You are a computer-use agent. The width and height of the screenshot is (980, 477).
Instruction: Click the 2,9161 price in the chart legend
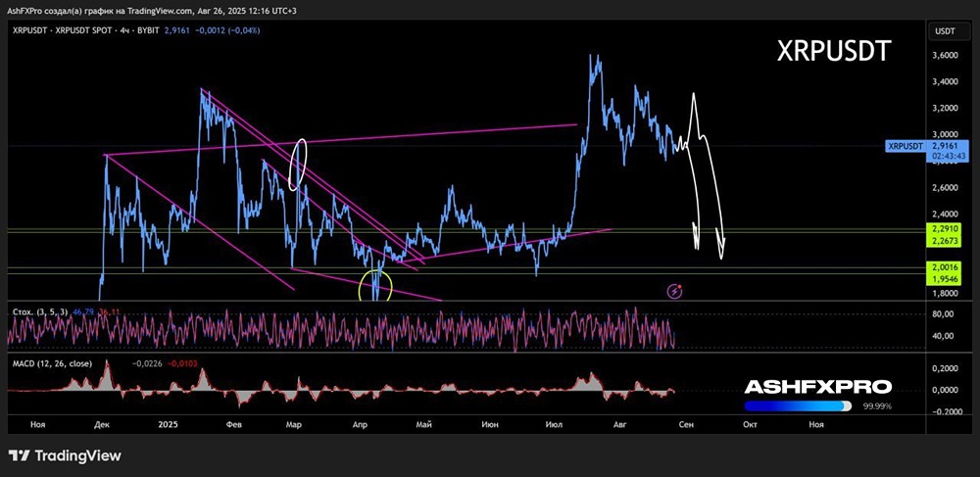175,30
